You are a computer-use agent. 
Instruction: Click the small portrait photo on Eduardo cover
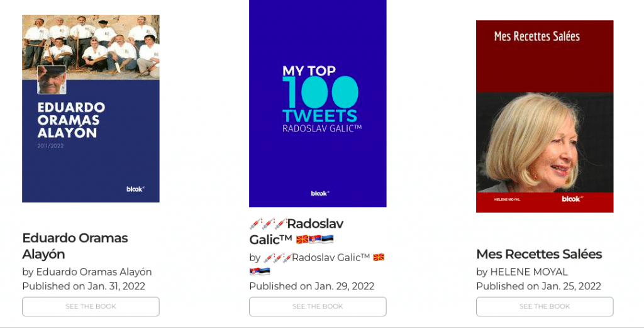(x=52, y=80)
